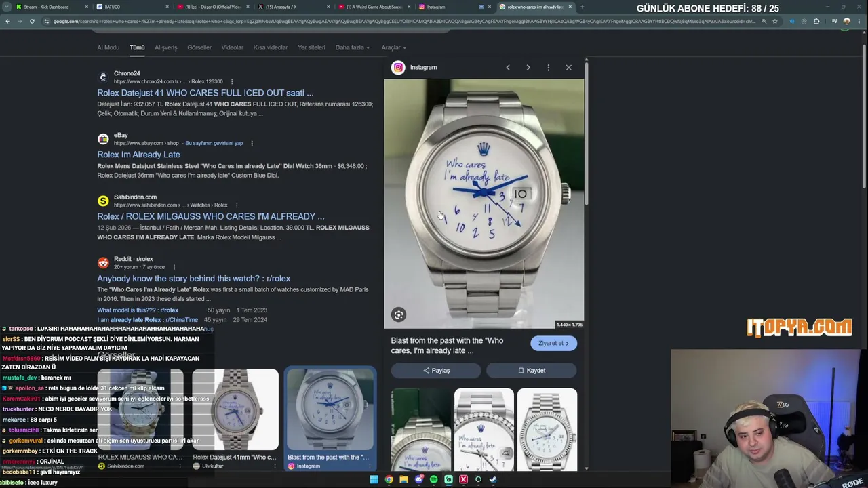Open 'Rolex Datejust 41mm Who c...' image thumbnail

[235, 410]
